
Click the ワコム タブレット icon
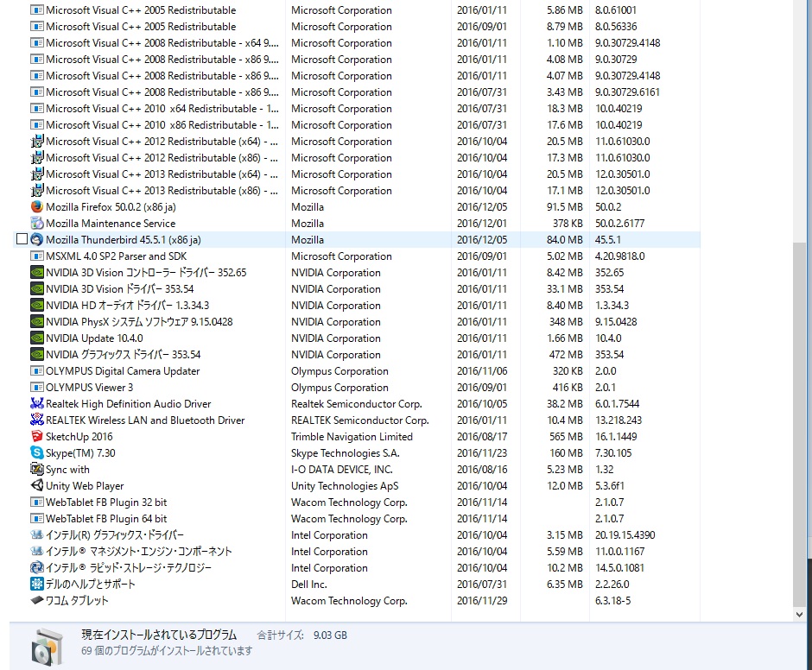(x=37, y=601)
